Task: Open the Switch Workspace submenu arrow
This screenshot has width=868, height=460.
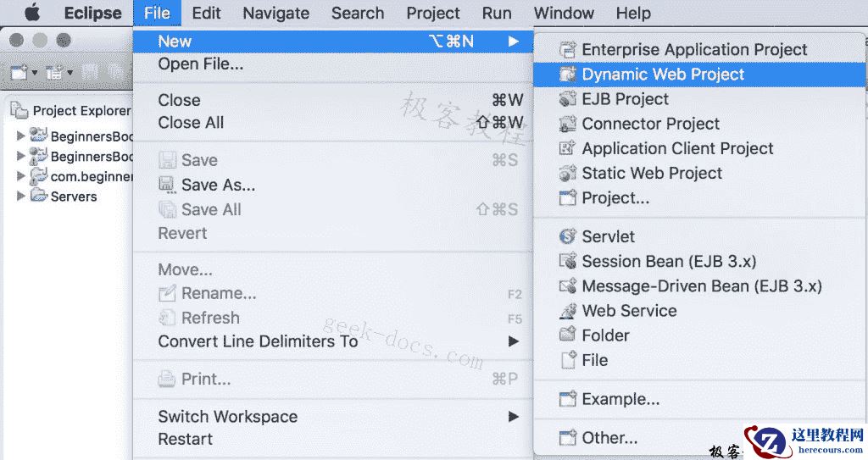Action: [x=514, y=416]
